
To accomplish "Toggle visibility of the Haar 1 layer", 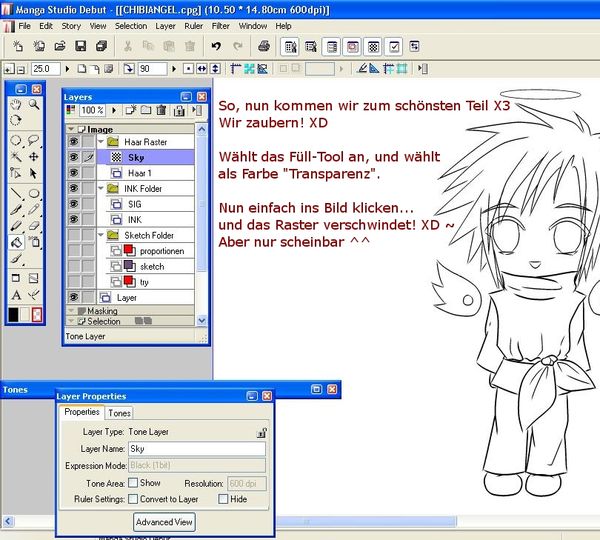I will click(73, 173).
